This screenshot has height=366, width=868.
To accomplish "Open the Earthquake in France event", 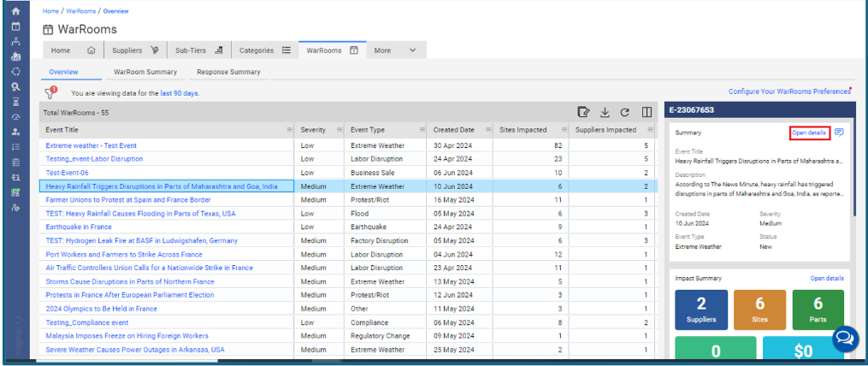I will (79, 227).
